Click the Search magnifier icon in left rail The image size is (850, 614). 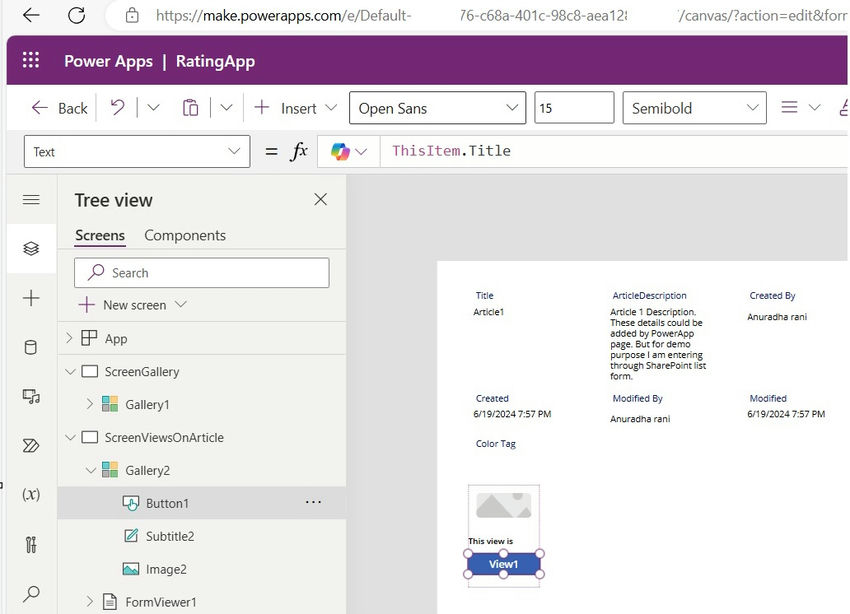tap(31, 593)
